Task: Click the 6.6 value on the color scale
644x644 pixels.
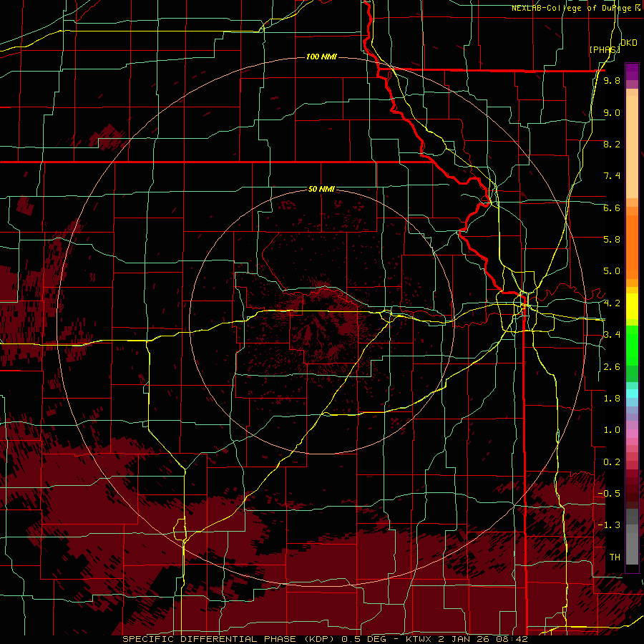Action: [x=612, y=208]
